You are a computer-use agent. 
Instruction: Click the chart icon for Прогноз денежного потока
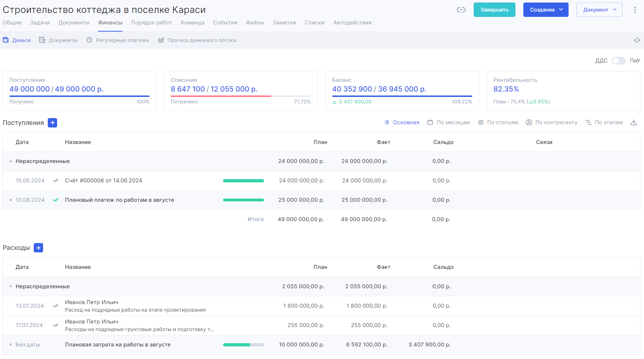(161, 40)
